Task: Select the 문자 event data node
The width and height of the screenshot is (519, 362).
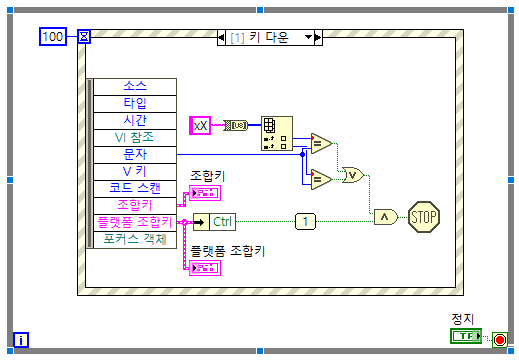Action: 135,155
